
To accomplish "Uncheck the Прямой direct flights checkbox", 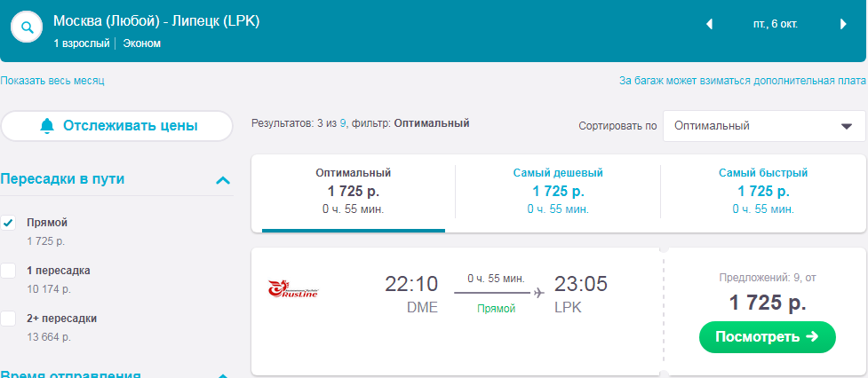I will [9, 223].
